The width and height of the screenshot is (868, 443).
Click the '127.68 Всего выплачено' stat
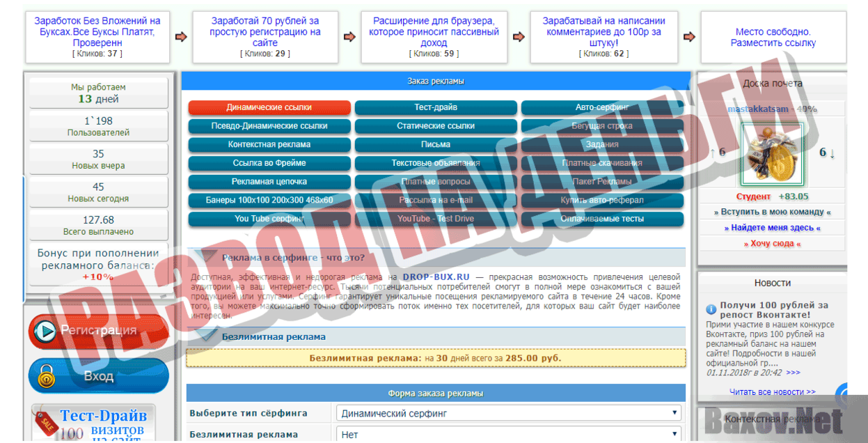tap(98, 225)
